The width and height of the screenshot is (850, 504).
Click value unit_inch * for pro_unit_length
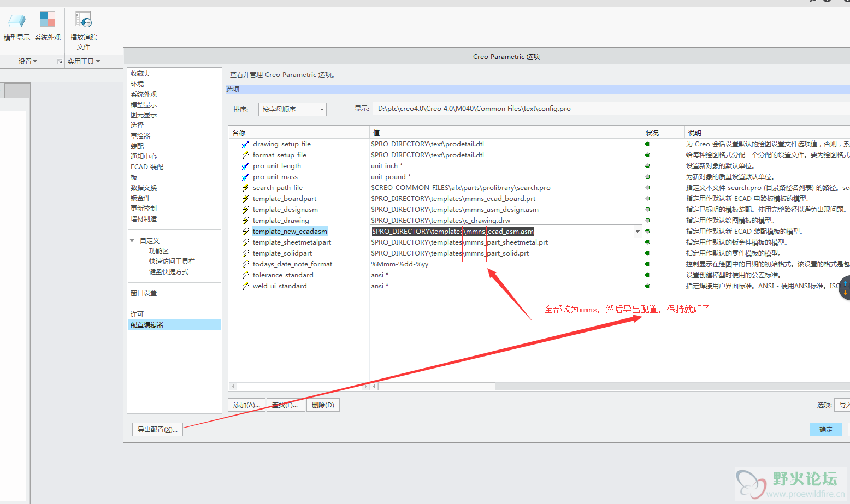tap(387, 166)
